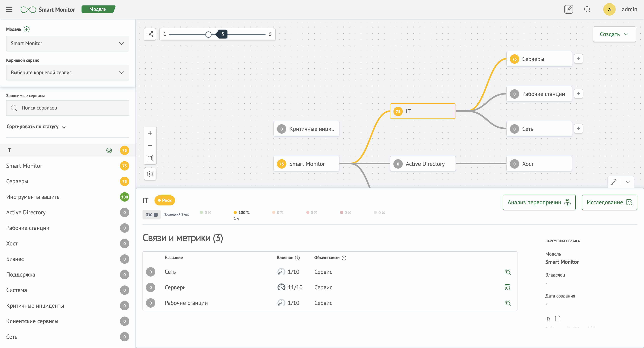
Task: Select Поддержка in services list
Action: 68,274
